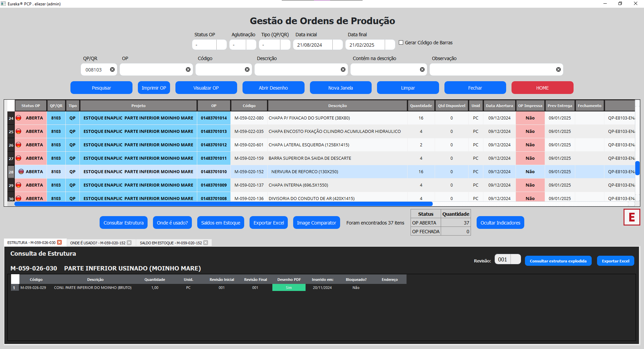Image resolution: width=644 pixels, height=349 pixels.
Task: Click the Exportar Excel button beside Image Comparator
Action: click(269, 222)
